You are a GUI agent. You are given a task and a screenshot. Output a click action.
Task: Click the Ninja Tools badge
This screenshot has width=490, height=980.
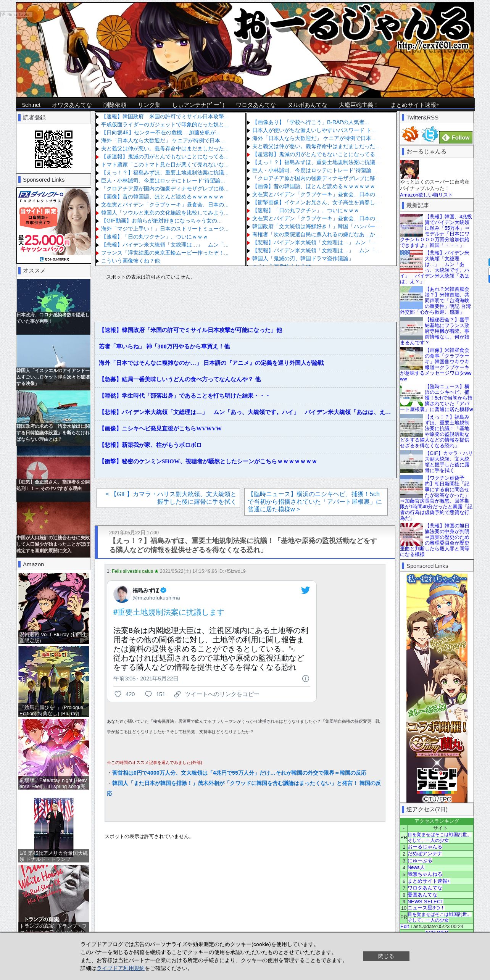16,14
